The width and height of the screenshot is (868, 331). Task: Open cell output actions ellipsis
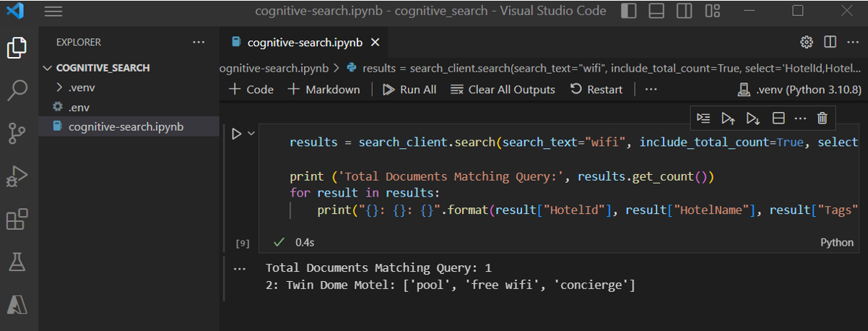[240, 267]
